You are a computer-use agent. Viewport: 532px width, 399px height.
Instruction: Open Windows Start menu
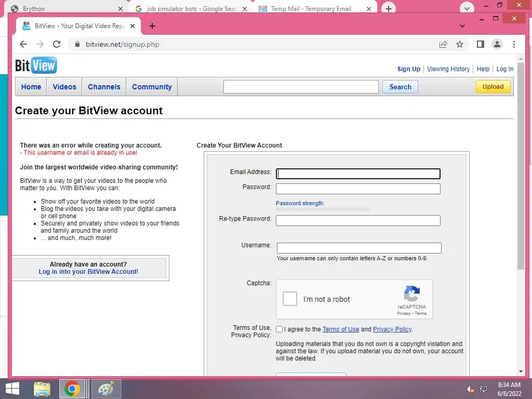12,389
